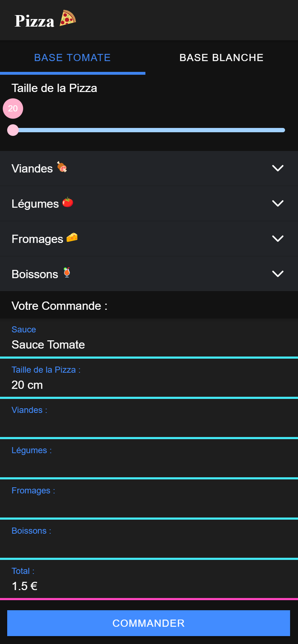This screenshot has height=644, width=298.
Task: Click the middle of the size slider track
Action: pos(149,130)
